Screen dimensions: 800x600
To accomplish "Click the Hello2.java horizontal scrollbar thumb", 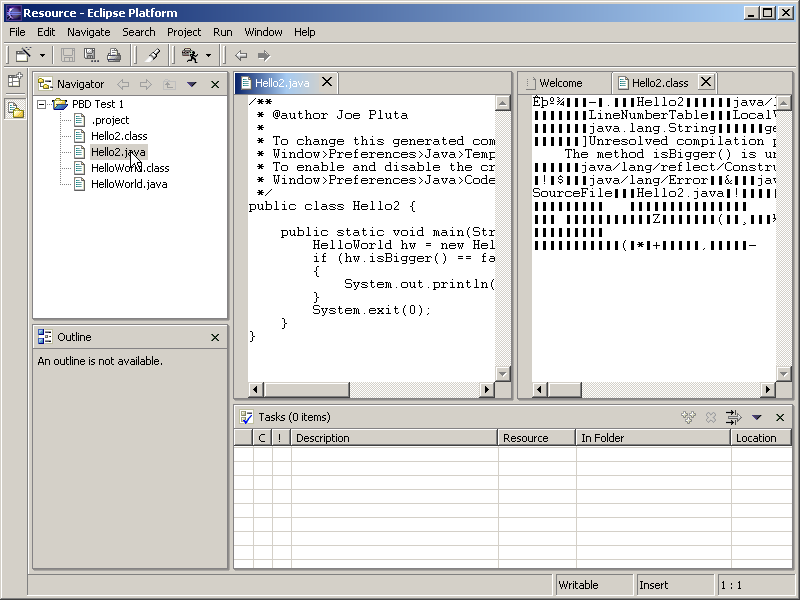I will click(306, 390).
